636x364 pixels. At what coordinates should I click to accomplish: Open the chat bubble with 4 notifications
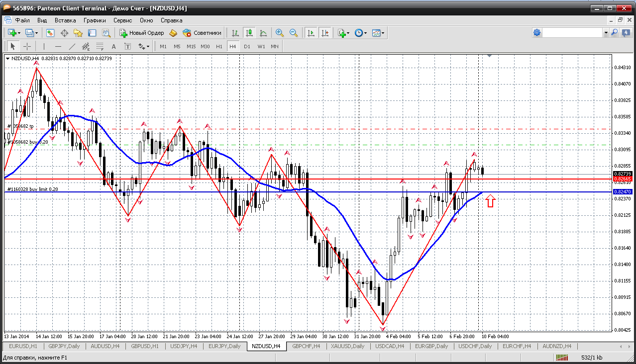coord(625,33)
